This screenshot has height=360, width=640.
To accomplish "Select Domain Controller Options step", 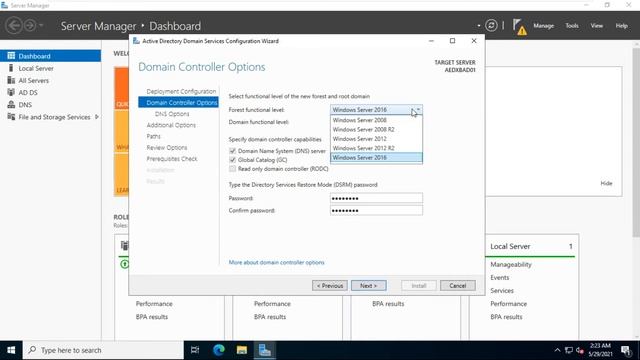I will click(178, 102).
